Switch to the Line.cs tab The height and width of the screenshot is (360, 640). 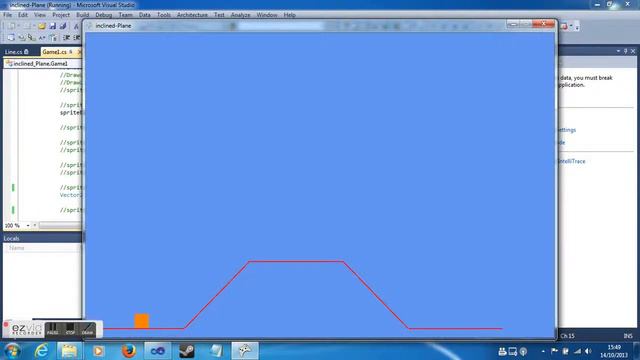(x=17, y=52)
